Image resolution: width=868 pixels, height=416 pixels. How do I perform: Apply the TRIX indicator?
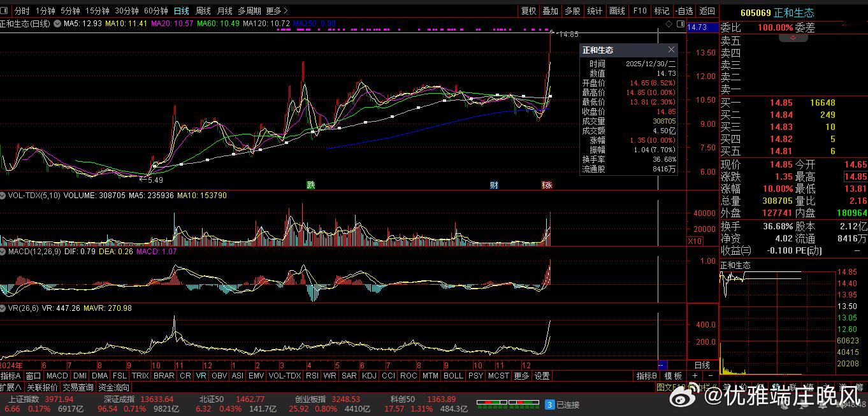tap(140, 376)
